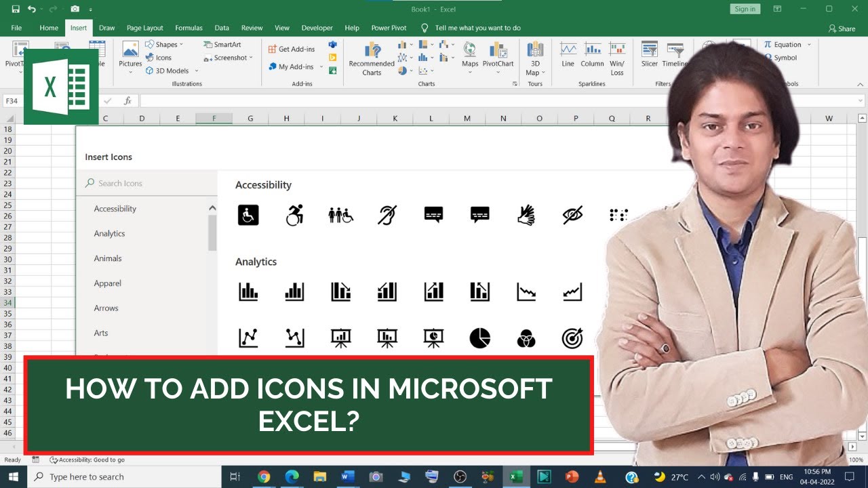The width and height of the screenshot is (868, 488).
Task: Insert the wheelchair symbol square icon
Action: (x=248, y=215)
